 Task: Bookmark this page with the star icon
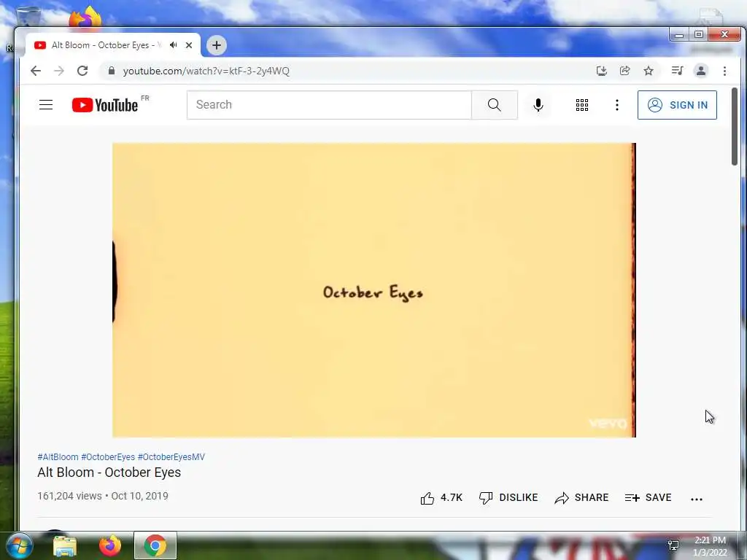[x=649, y=71]
